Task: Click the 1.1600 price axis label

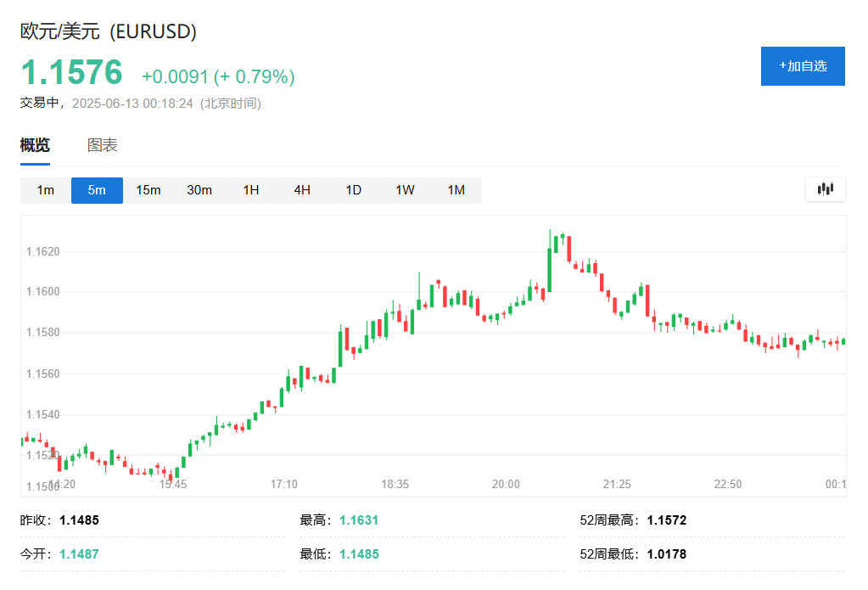Action: [x=43, y=291]
